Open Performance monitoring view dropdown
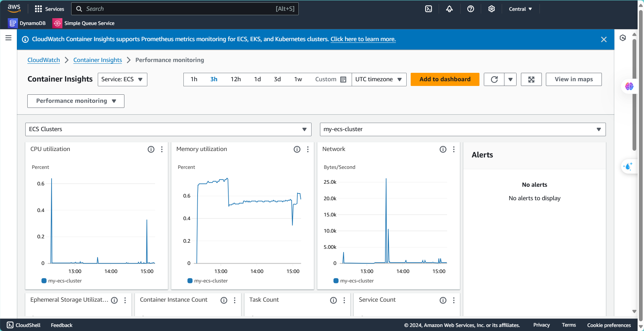This screenshot has width=644, height=331. coord(76,101)
